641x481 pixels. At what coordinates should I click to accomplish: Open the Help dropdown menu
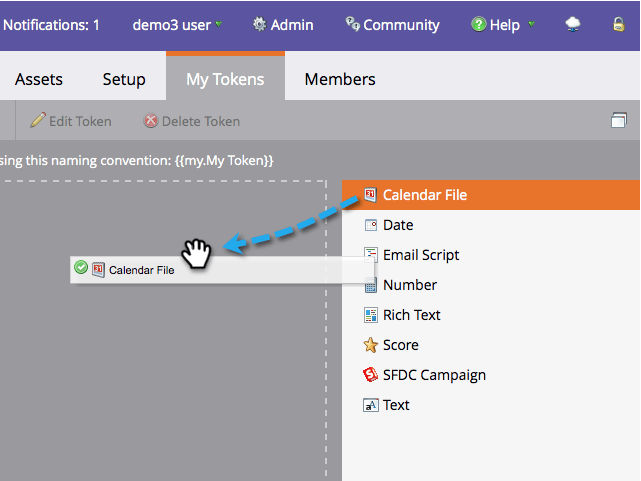503,25
